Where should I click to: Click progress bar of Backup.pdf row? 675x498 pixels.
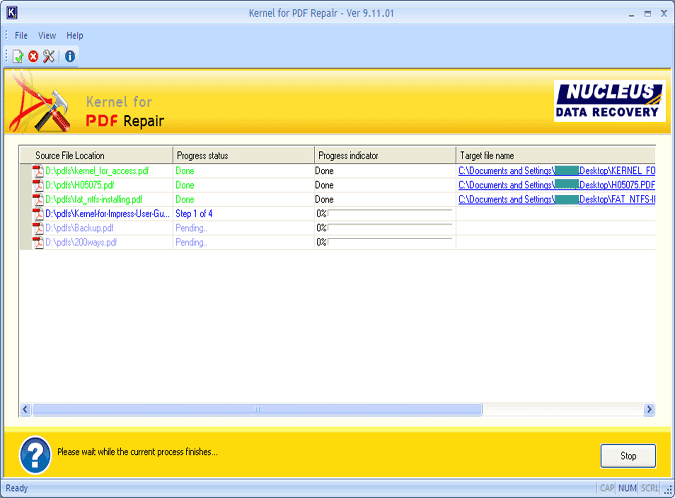click(390, 228)
